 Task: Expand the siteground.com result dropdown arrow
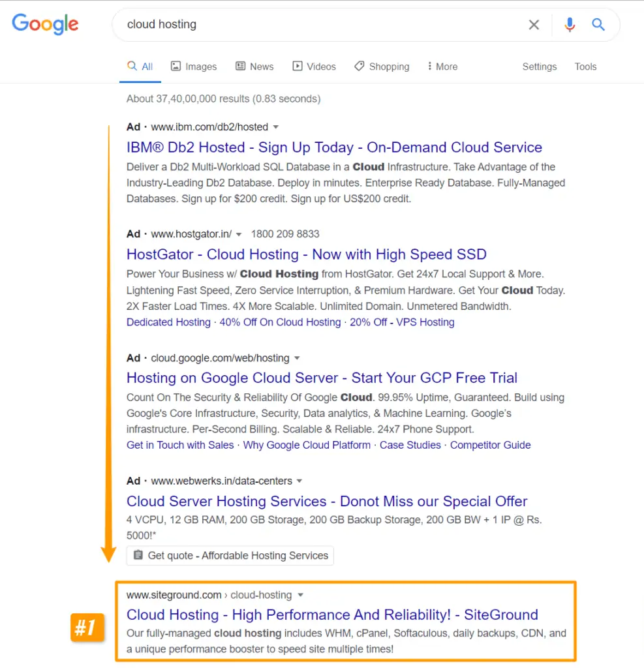(301, 595)
